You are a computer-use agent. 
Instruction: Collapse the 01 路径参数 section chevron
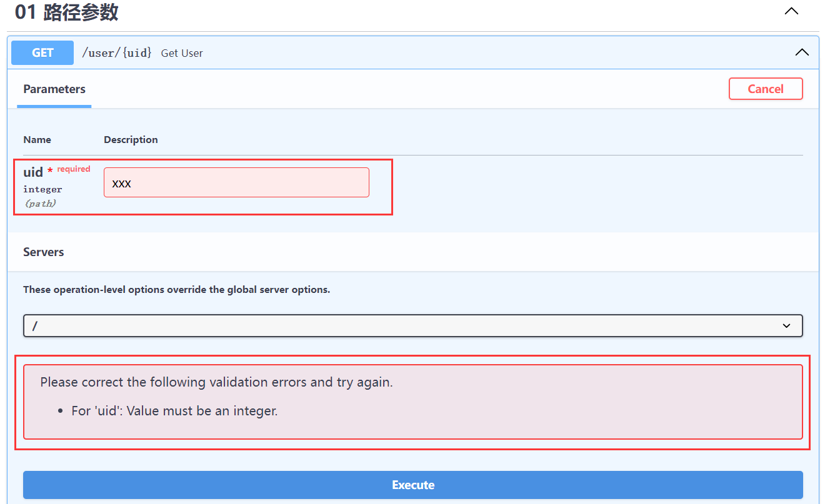(791, 11)
